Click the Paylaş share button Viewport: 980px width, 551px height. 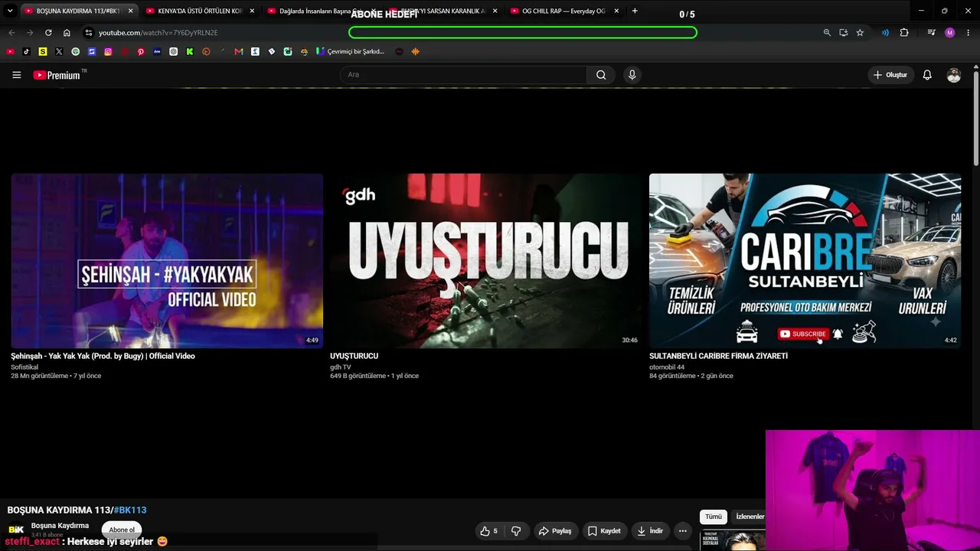(x=555, y=531)
